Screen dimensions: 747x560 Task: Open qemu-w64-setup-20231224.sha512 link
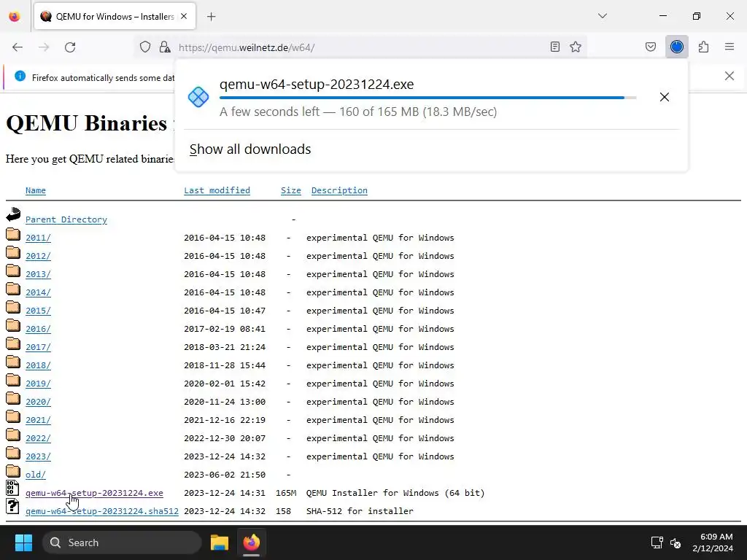point(102,511)
